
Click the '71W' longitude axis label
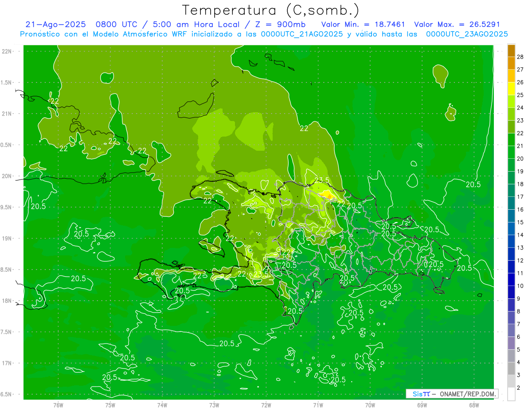pos(318,405)
